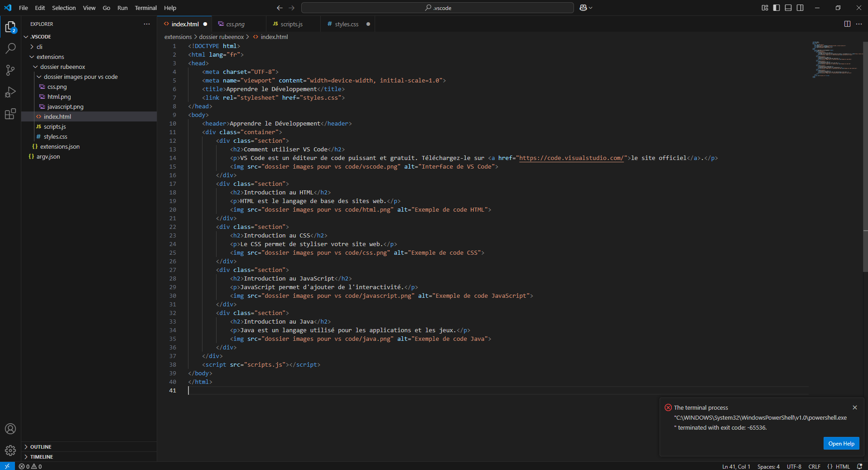Viewport: 868px width, 470px height.
Task: Open Explorer Views and More Actions ellipsis
Action: point(147,24)
